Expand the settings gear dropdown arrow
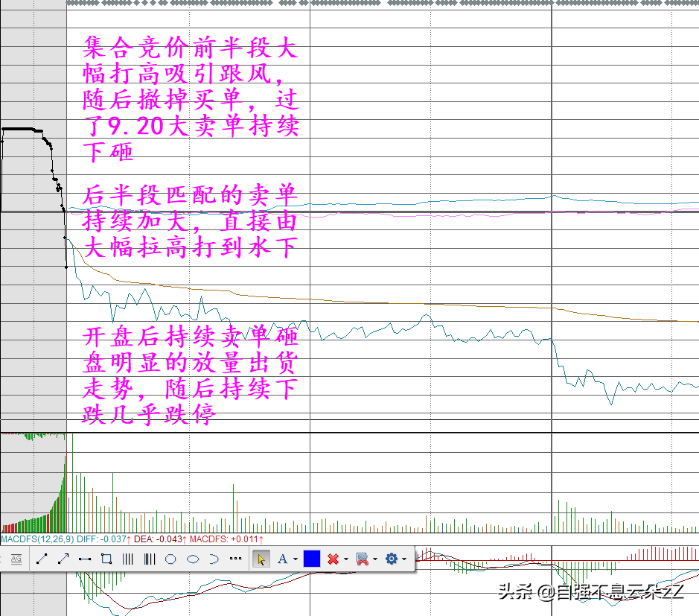 [x=404, y=559]
